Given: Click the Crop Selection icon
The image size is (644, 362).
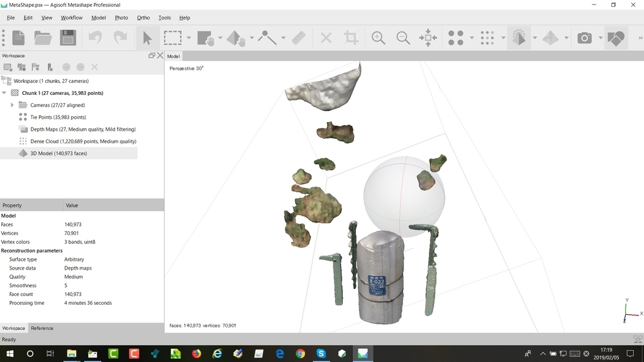Looking at the screenshot, I should click(351, 38).
